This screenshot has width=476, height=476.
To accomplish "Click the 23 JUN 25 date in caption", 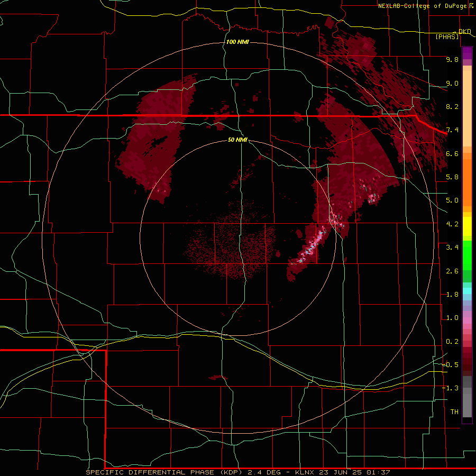I will click(x=341, y=472).
